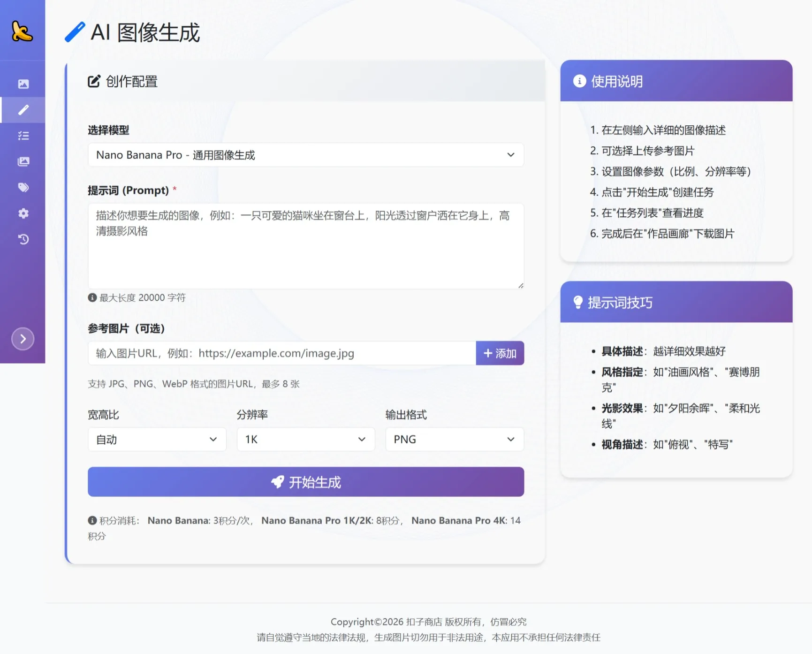Click the info icon on 使用说明 header
This screenshot has height=654, width=812.
tap(579, 81)
